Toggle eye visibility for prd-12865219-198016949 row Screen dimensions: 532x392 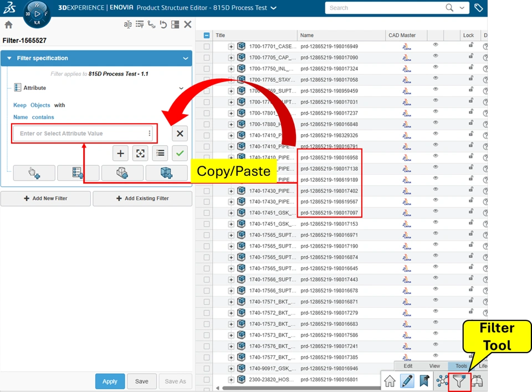click(x=436, y=45)
